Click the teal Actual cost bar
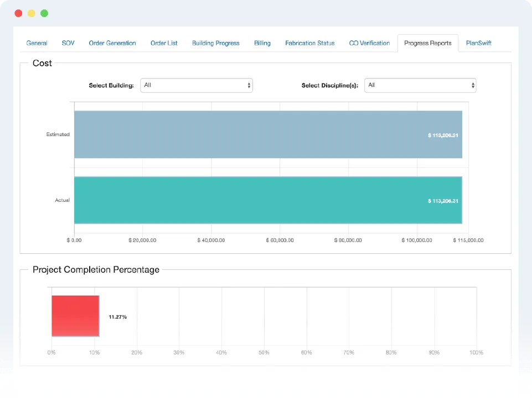Image resolution: width=532 pixels, height=412 pixels. (268, 200)
